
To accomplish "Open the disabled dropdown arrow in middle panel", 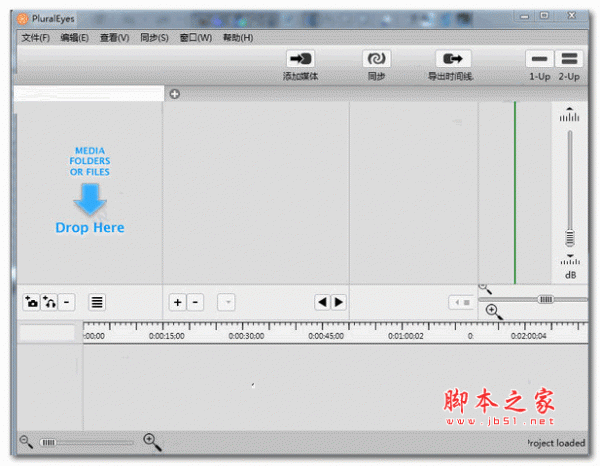I will 226,302.
